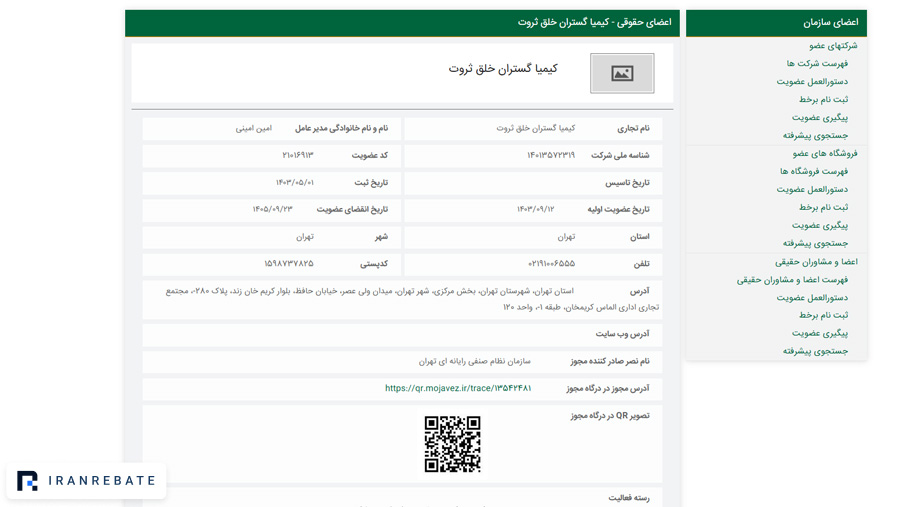Click the سازمان نظام صنفی رایانه ای تهران text
The height and width of the screenshot is (507, 900).
(x=475, y=361)
